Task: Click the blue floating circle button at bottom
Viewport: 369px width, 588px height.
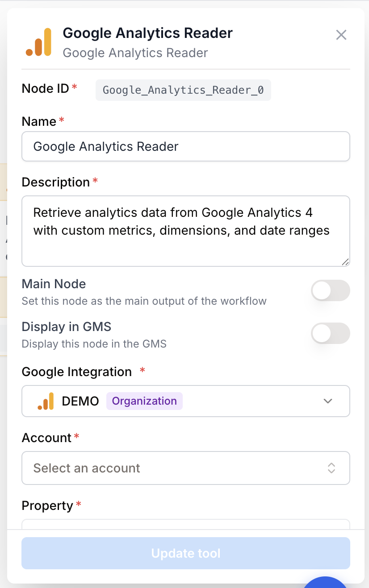Action: click(x=326, y=582)
